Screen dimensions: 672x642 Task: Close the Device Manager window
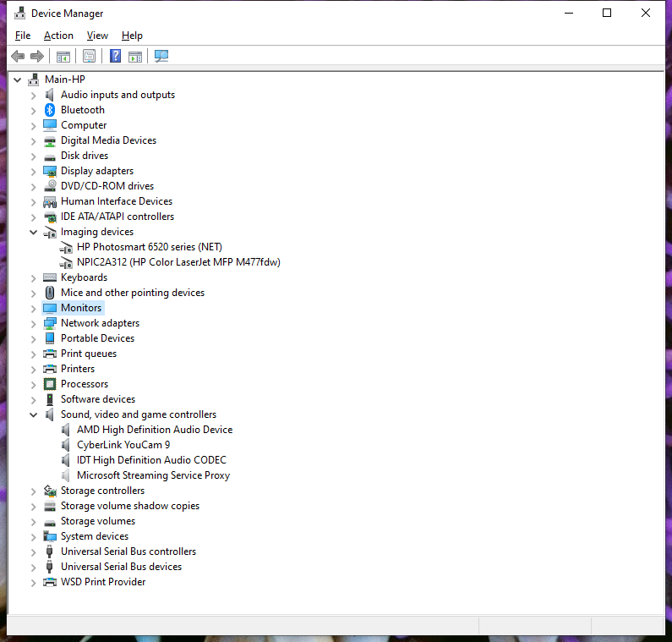click(646, 14)
